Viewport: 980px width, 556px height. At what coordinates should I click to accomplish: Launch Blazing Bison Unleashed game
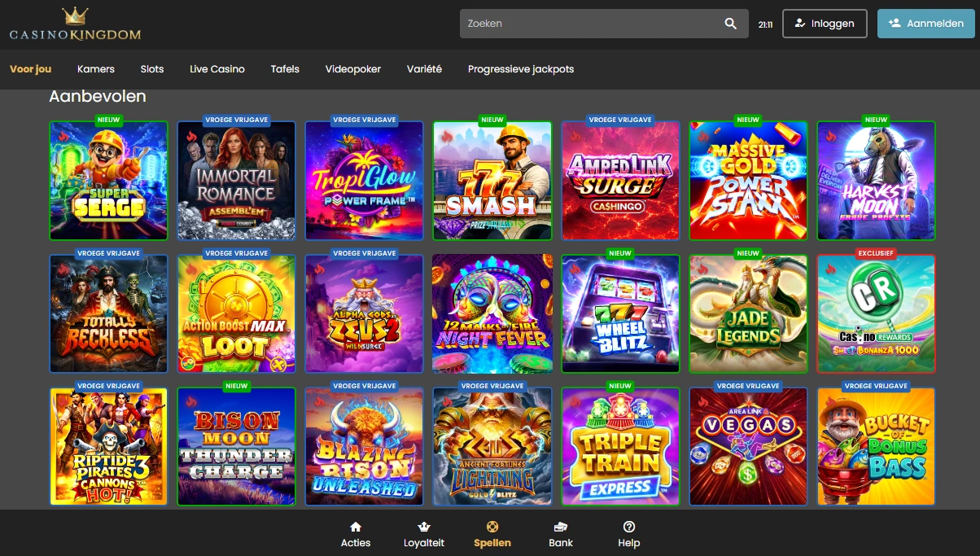[364, 446]
